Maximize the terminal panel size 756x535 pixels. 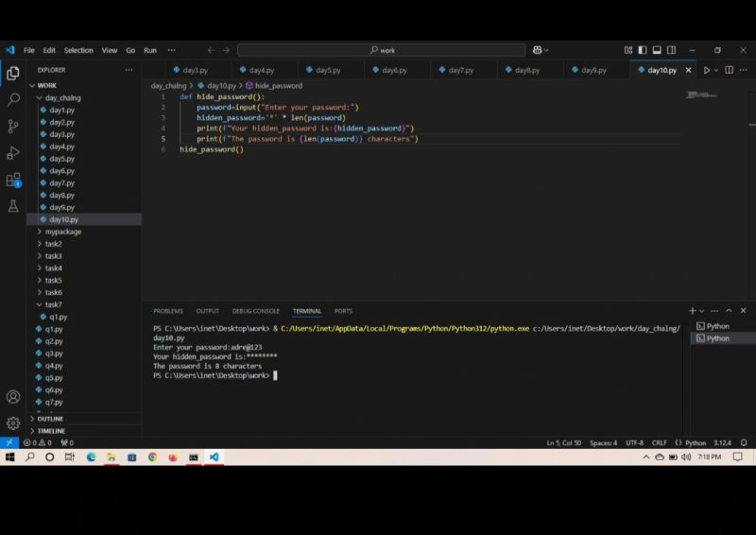[x=729, y=311]
